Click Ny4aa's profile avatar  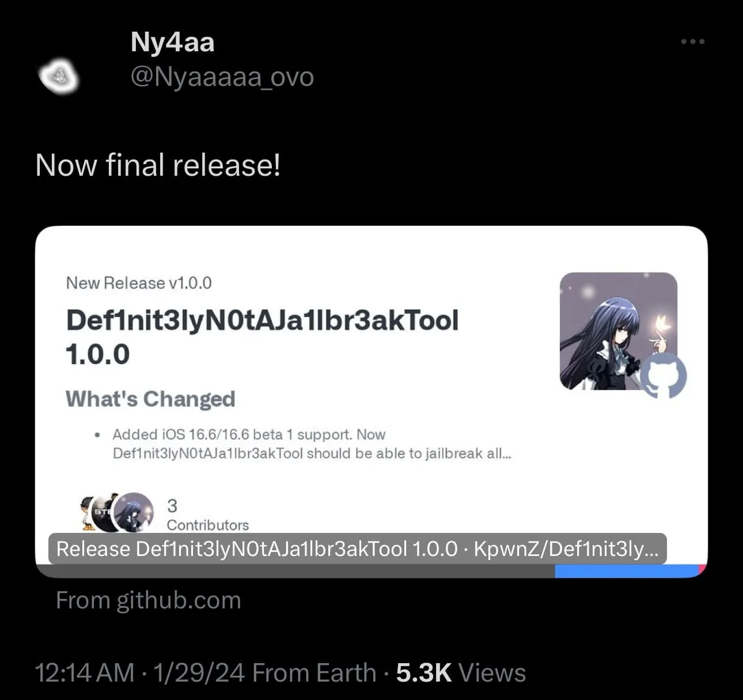coord(59,77)
